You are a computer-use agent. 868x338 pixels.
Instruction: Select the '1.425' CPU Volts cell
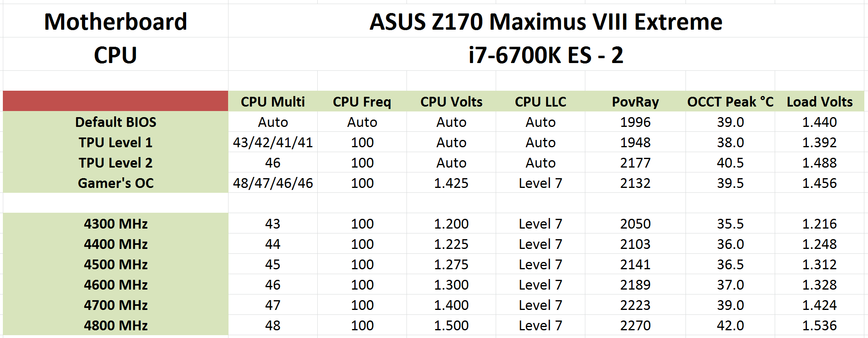click(451, 183)
